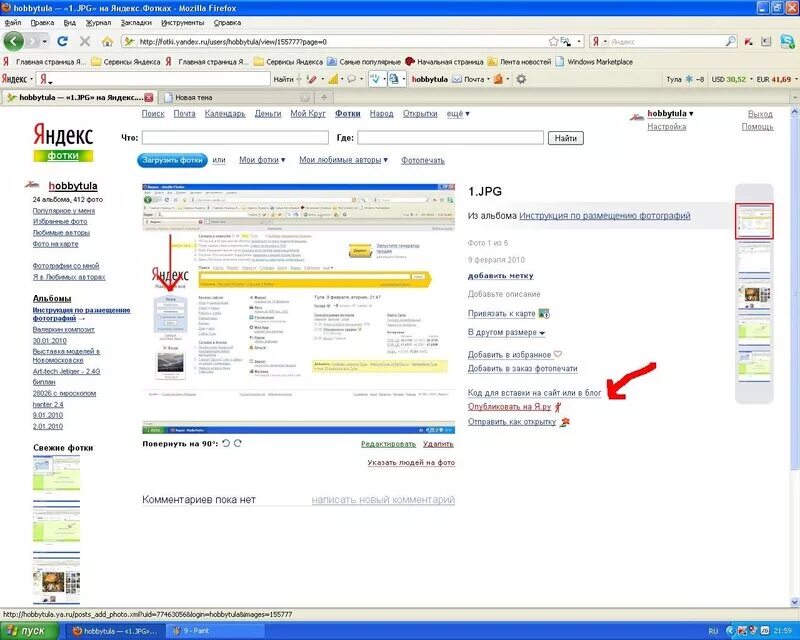The image size is (800, 640).
Task: Expand the ещё services menu
Action: point(458,114)
